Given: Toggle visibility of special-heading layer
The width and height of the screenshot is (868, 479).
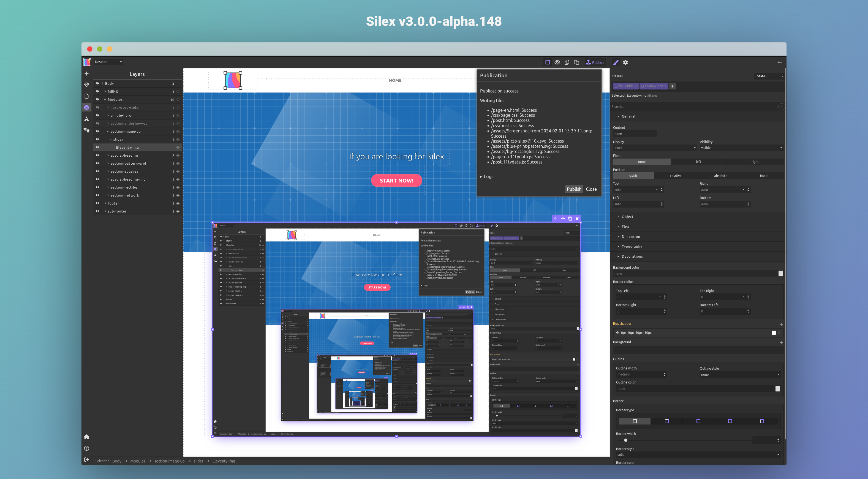Looking at the screenshot, I should point(97,155).
